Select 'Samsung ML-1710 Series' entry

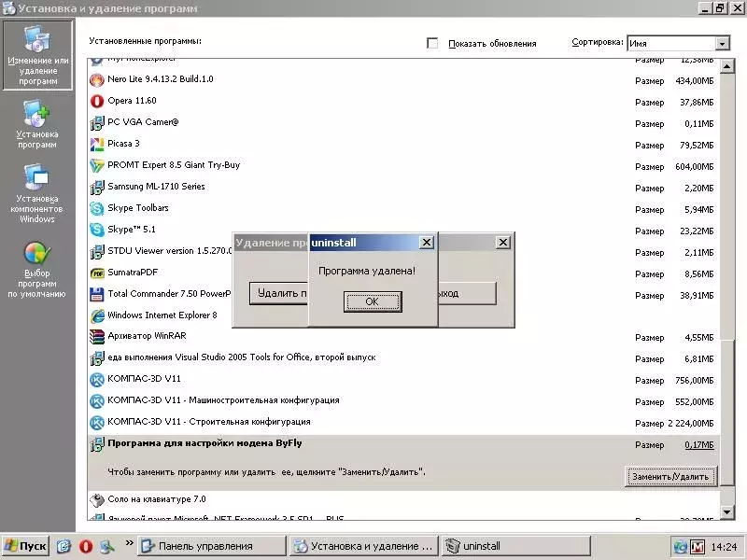pos(404,188)
